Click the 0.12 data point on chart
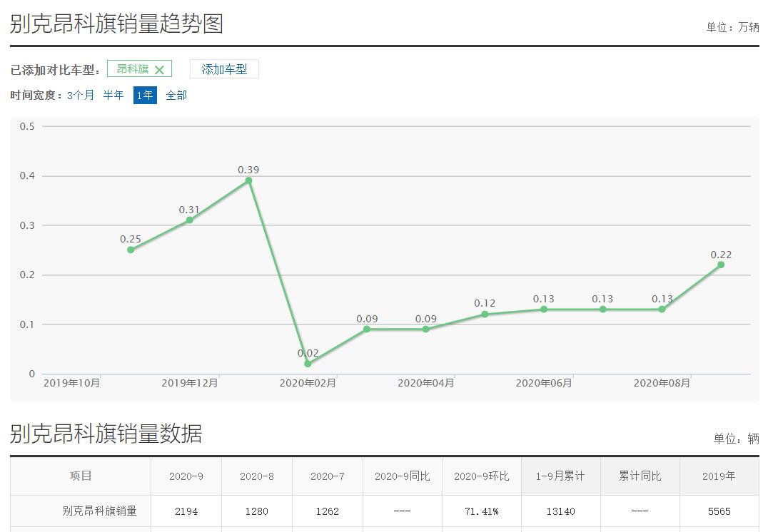The height and width of the screenshot is (532, 763). pyautogui.click(x=485, y=314)
